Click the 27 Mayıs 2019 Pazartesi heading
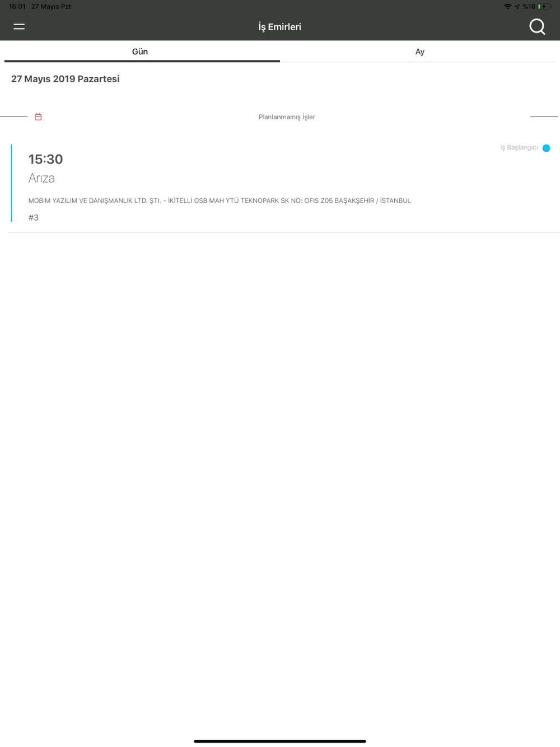 tap(66, 79)
